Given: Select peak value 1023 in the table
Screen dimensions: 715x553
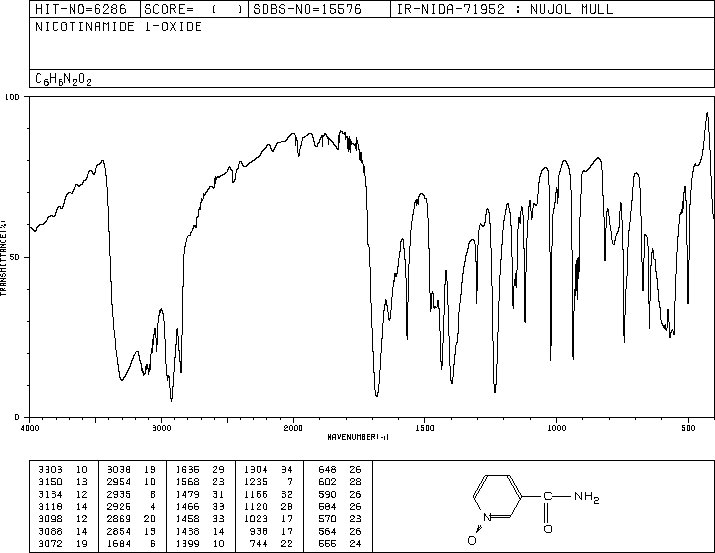Looking at the screenshot, I should point(256,518).
